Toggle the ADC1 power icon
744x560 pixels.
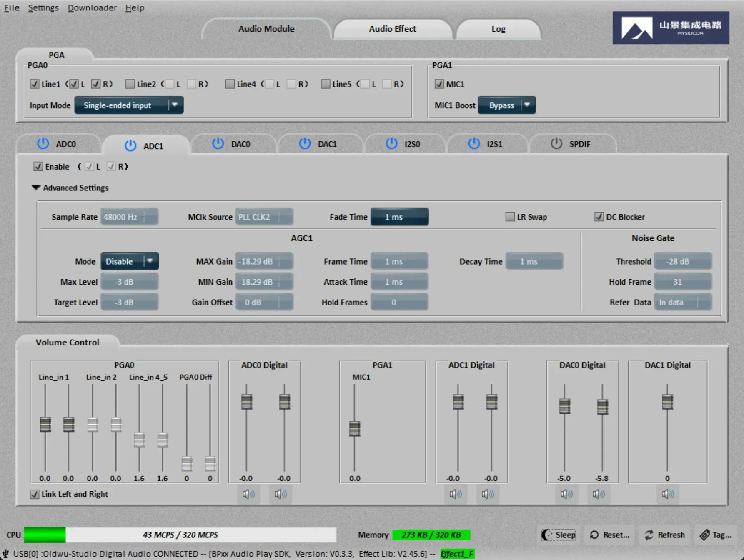coord(130,146)
